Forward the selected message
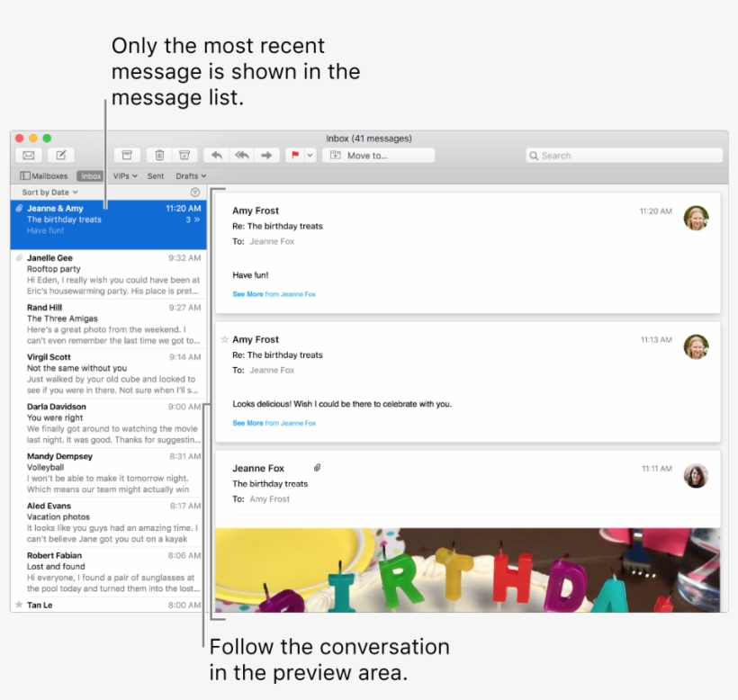The height and width of the screenshot is (700, 738). pyautogui.click(x=266, y=154)
